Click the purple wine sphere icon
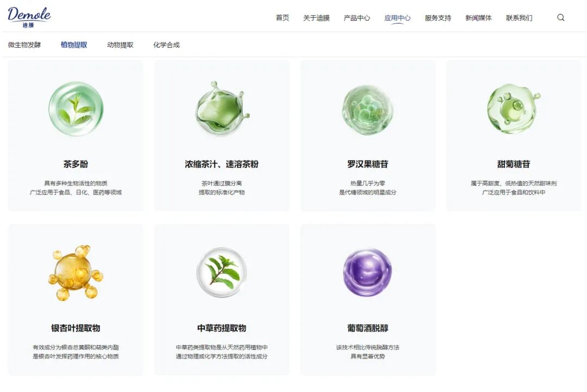 [x=367, y=272]
